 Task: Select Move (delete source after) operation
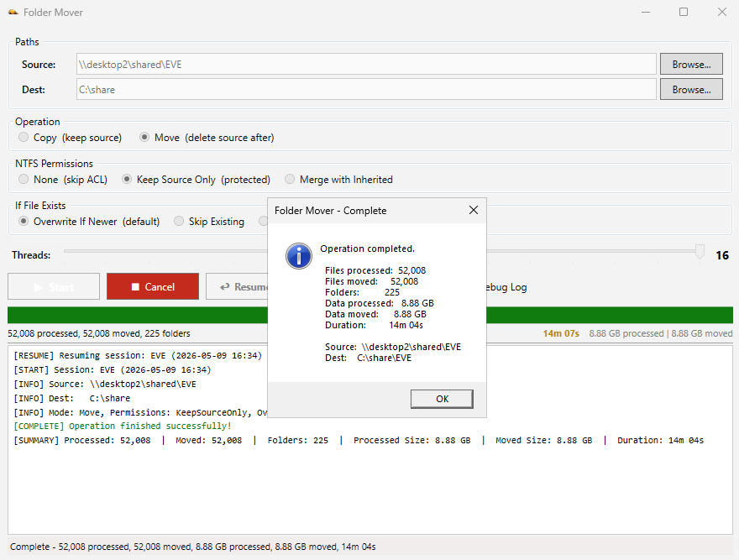coord(207,138)
